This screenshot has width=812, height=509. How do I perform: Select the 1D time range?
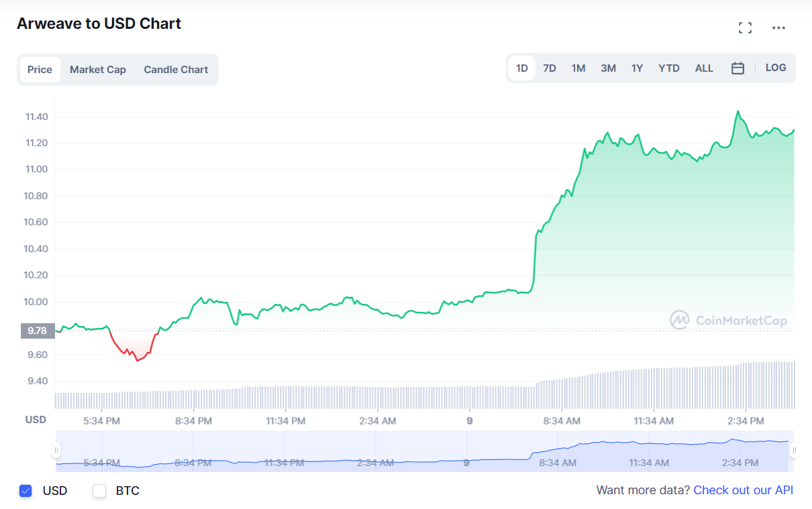coord(522,68)
